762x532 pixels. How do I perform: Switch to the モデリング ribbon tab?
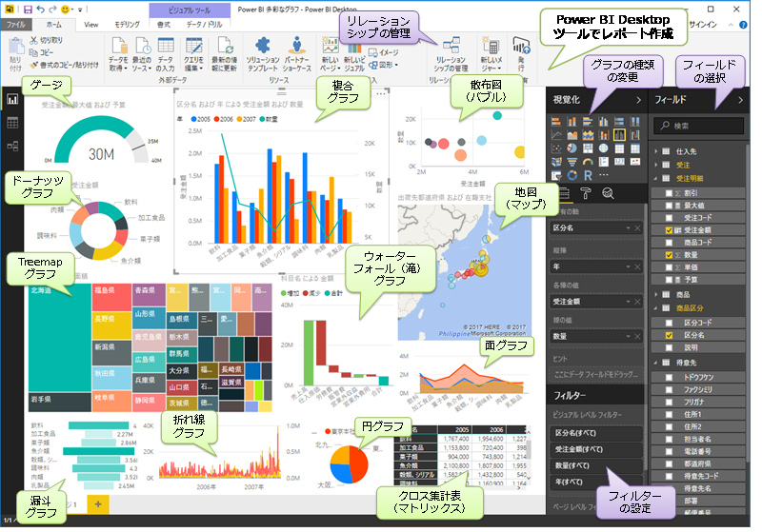coord(127,25)
